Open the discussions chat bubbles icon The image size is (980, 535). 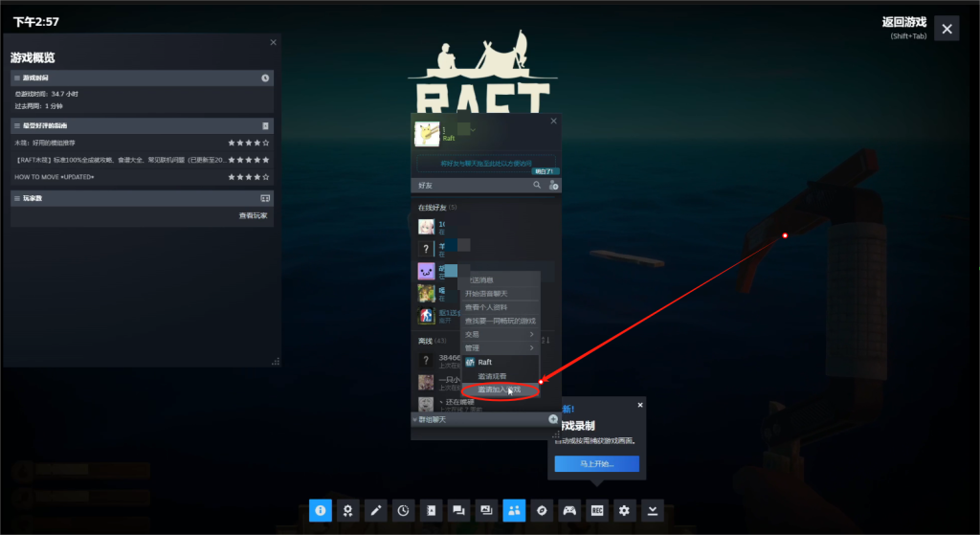pyautogui.click(x=458, y=511)
